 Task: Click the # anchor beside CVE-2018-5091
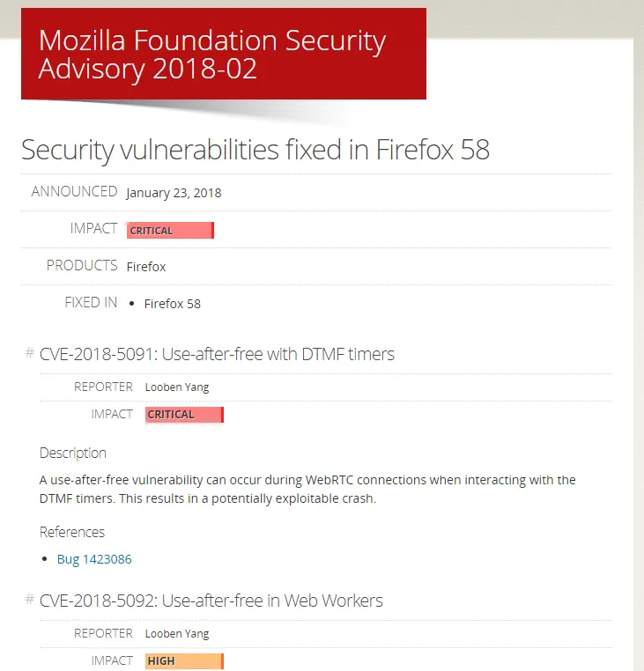30,353
